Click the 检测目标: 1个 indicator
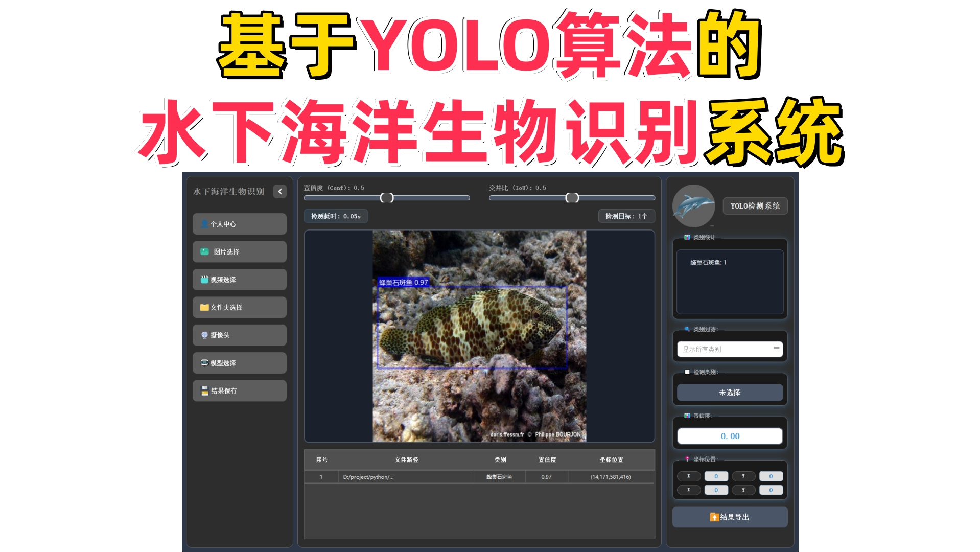Image resolution: width=980 pixels, height=552 pixels. 625,216
